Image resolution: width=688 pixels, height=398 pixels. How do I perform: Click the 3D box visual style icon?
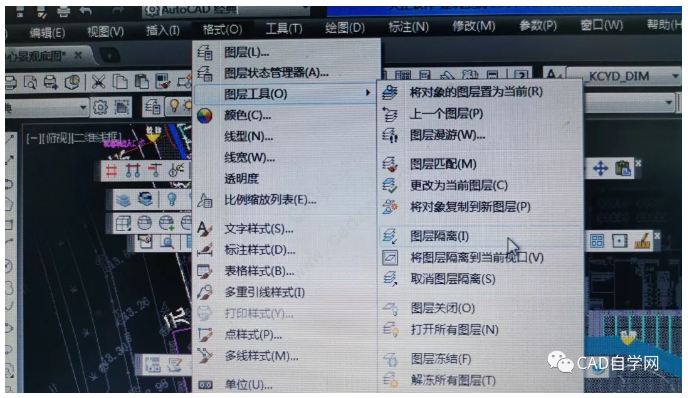[123, 223]
